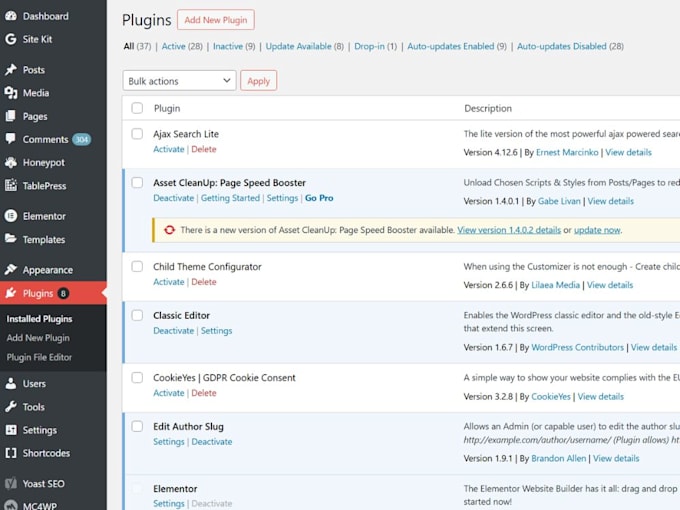
Task: Click View version 1.4.0.2 details link
Action: [x=509, y=230]
